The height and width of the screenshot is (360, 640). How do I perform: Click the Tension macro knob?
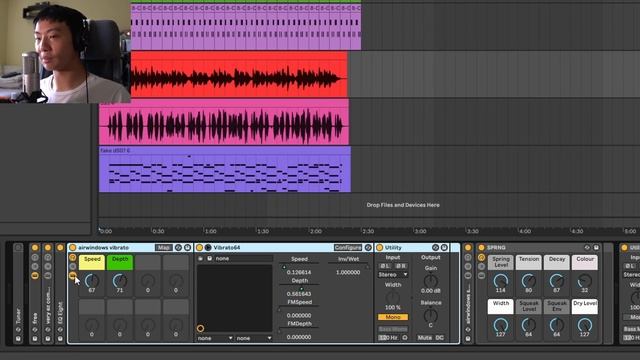(x=529, y=281)
